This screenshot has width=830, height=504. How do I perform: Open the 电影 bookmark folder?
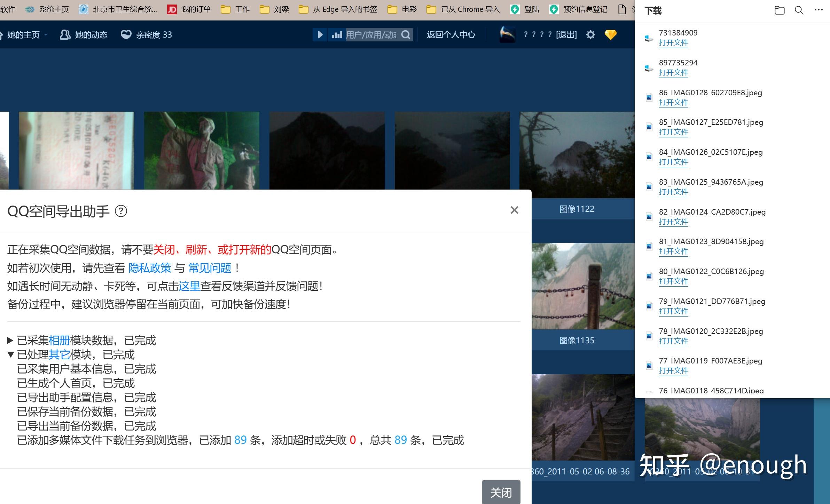click(402, 9)
